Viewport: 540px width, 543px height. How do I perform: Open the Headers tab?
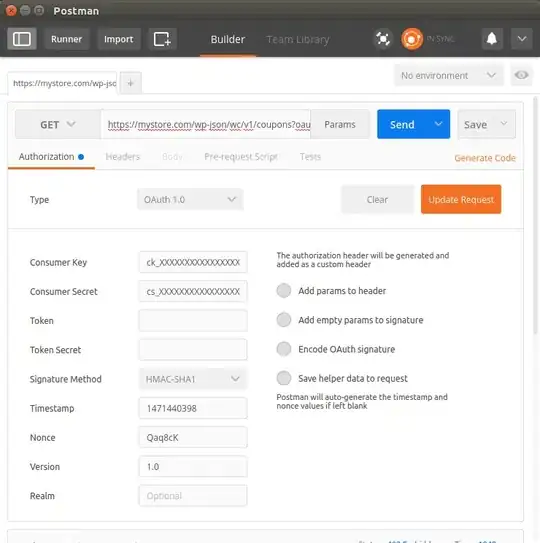click(x=123, y=157)
